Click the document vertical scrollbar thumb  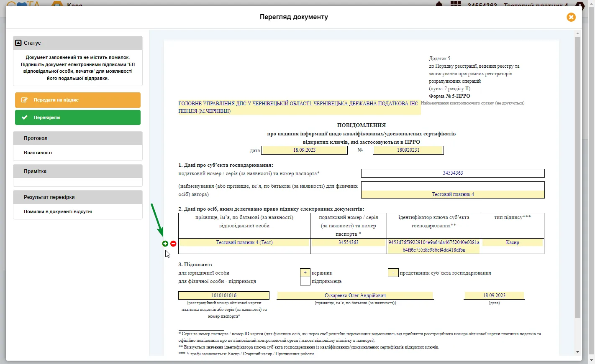577,177
